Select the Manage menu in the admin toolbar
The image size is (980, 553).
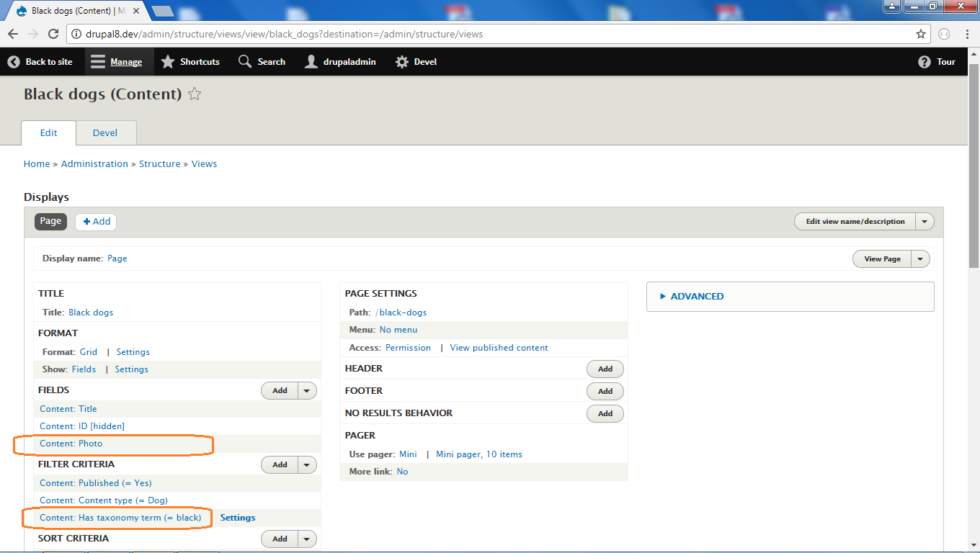(x=118, y=61)
